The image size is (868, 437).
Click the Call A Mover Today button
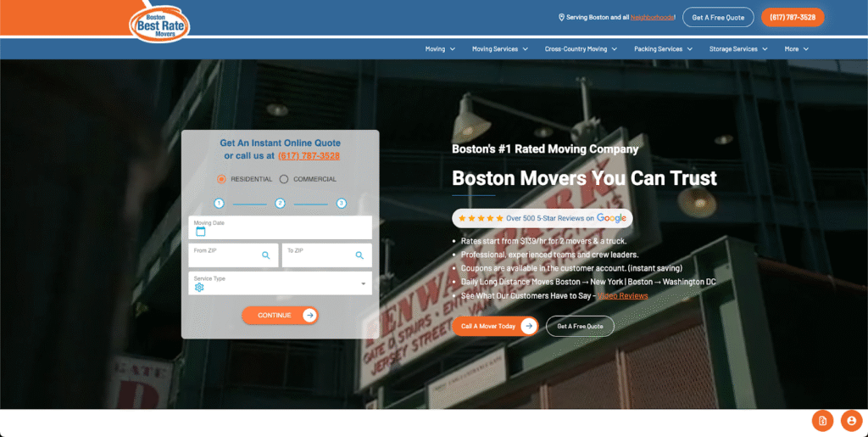(494, 326)
